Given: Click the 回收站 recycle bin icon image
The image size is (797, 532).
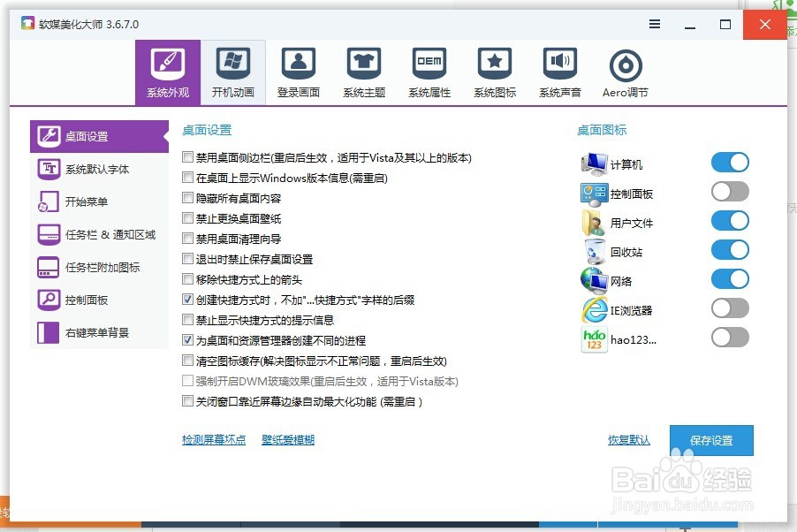Looking at the screenshot, I should point(594,252).
